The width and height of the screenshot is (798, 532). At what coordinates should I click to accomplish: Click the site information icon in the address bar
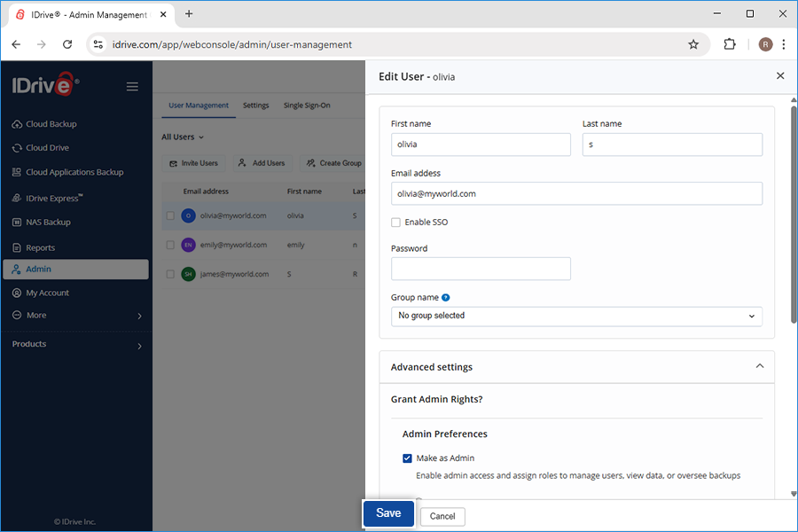98,45
